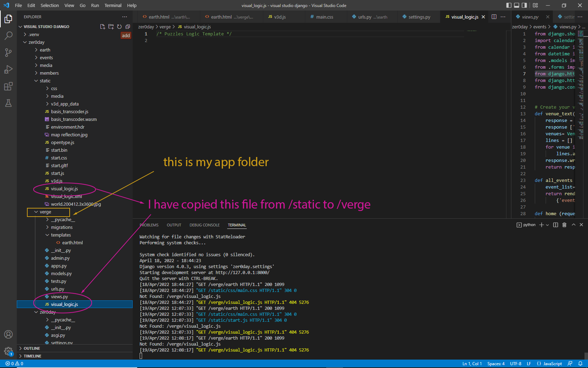Click verge in the breadcrumb path

click(165, 27)
